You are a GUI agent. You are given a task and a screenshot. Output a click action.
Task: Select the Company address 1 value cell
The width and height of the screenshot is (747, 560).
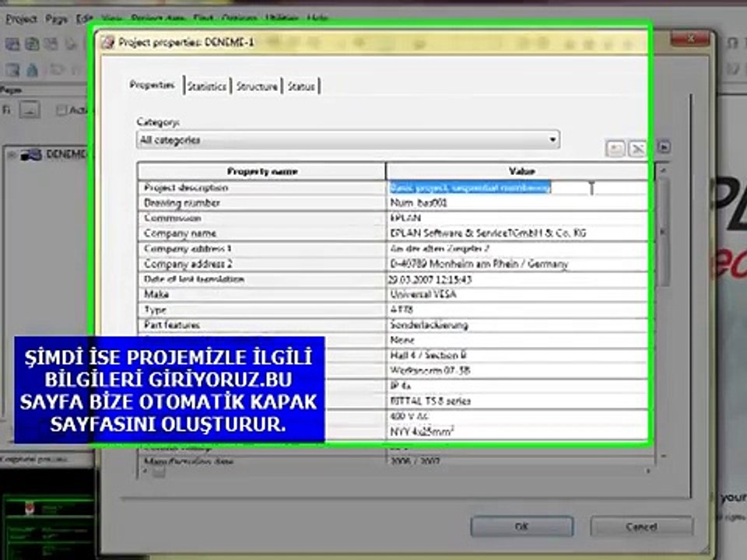pos(517,249)
